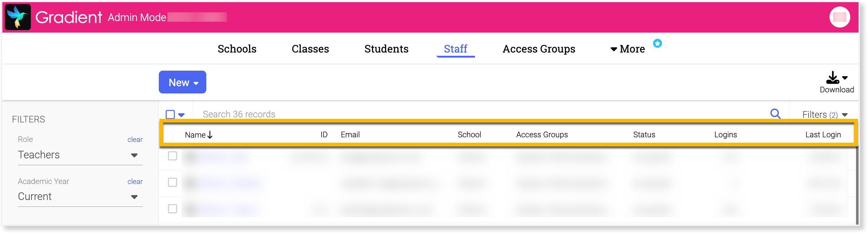The height and width of the screenshot is (234, 868).
Task: Click the New button
Action: (182, 82)
